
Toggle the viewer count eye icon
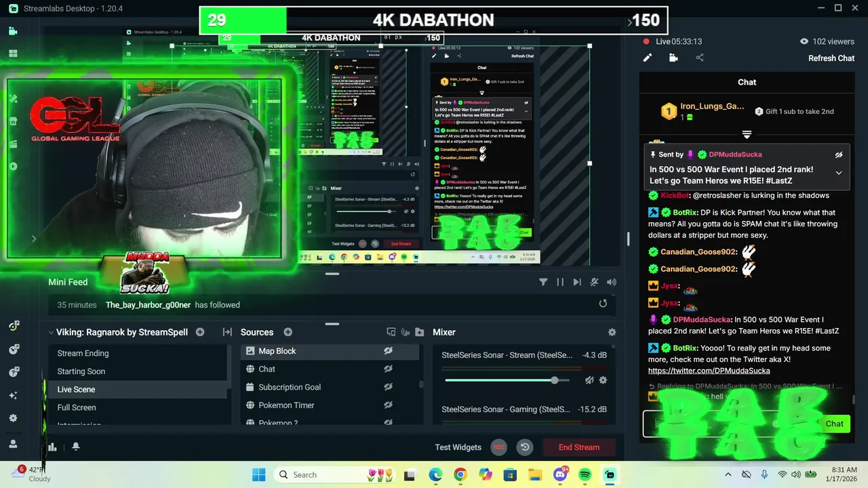[804, 41]
